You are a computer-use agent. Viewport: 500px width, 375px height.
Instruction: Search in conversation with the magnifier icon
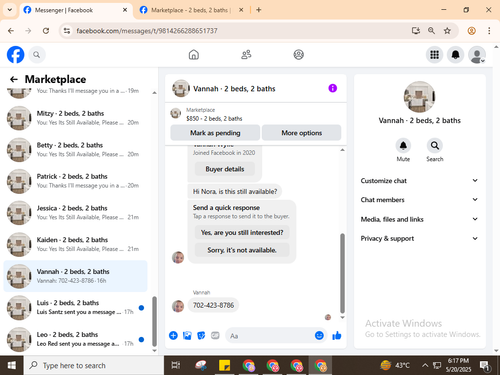pyautogui.click(x=435, y=146)
